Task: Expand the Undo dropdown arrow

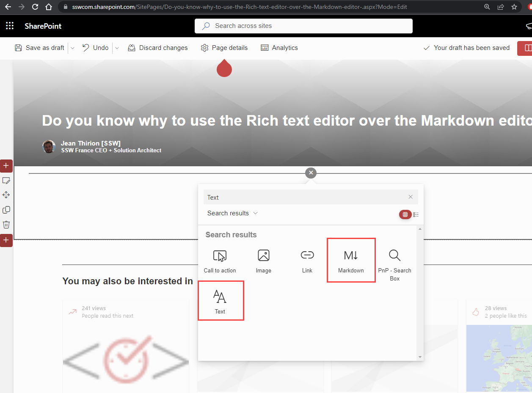Action: point(117,48)
